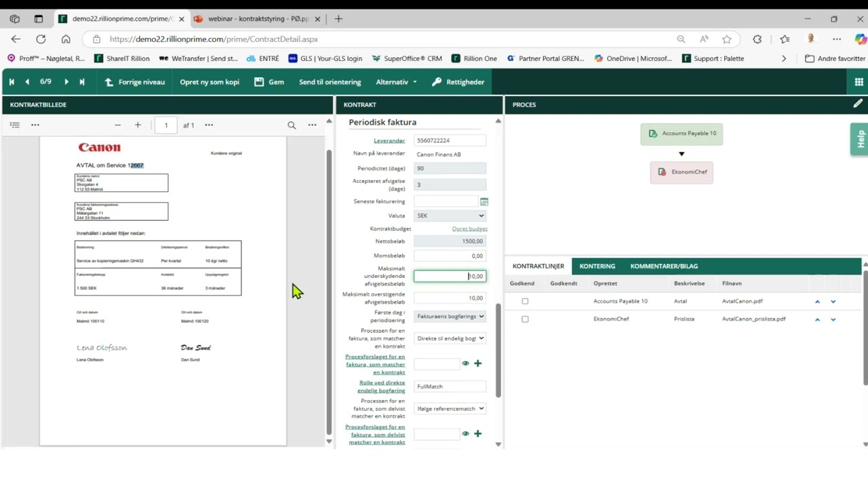Jump to last contract record icon
The height and width of the screenshot is (488, 868).
(x=82, y=82)
